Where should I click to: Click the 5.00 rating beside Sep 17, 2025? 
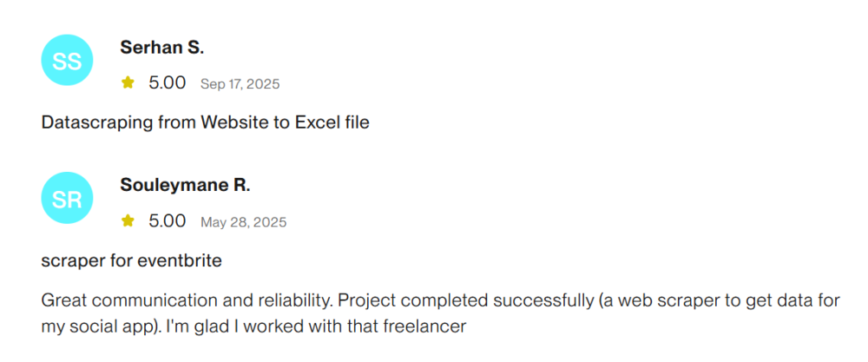tap(167, 83)
